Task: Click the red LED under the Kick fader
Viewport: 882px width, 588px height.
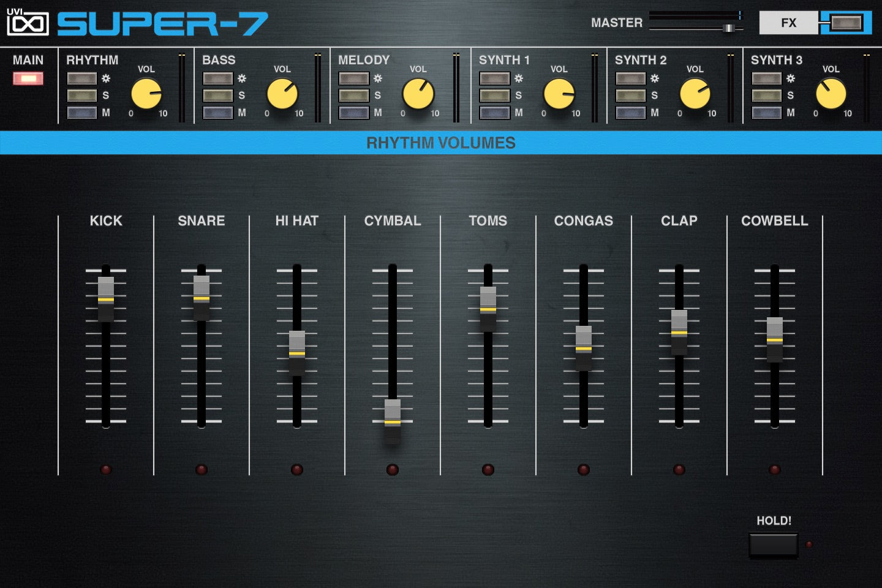Action: coord(106,470)
